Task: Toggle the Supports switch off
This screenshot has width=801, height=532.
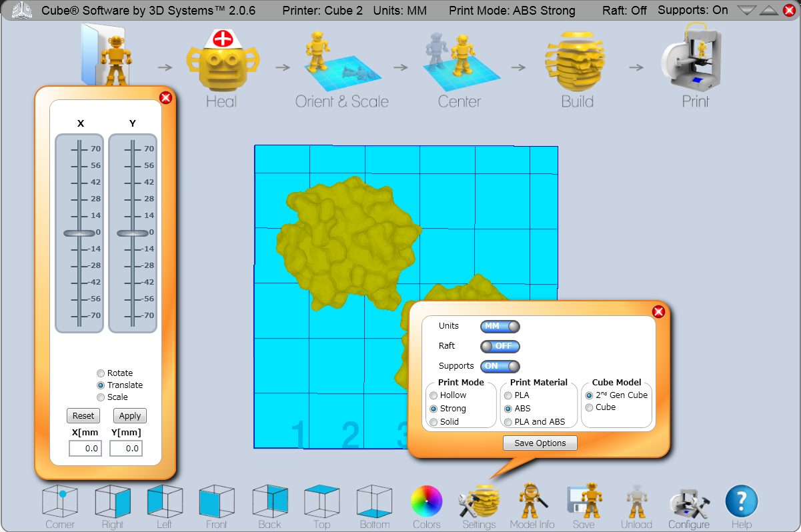Action: (500, 366)
